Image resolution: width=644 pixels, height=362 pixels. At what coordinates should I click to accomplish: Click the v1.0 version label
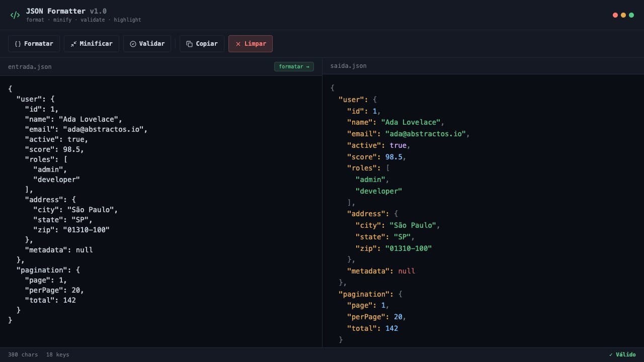point(98,11)
